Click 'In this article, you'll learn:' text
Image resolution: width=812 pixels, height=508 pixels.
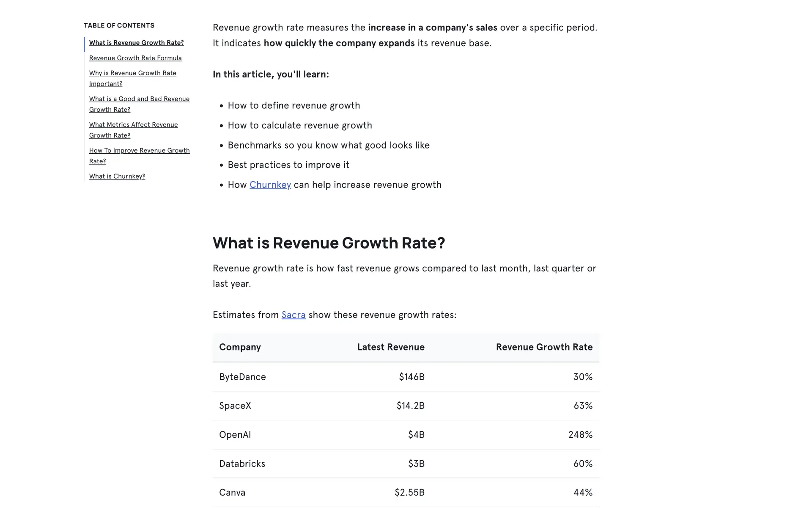271,75
